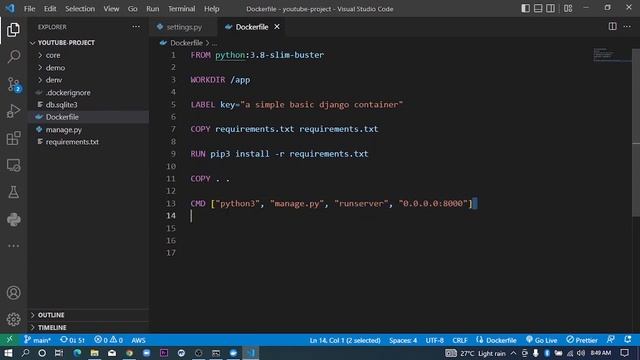640x360 pixels.
Task: Click the main branch indicator
Action: tap(37, 340)
